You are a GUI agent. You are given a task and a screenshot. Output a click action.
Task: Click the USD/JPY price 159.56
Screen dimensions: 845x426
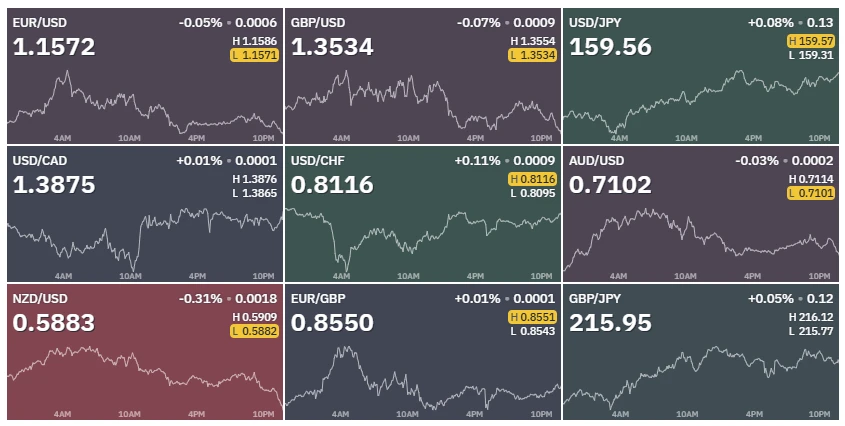click(x=610, y=47)
